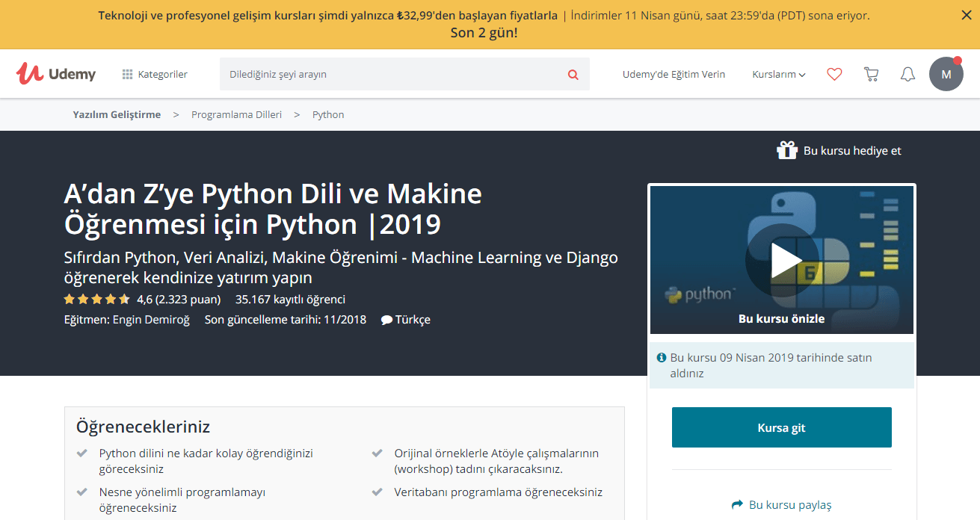Click the Bu kursu önizle label
The image size is (980, 520).
[781, 318]
